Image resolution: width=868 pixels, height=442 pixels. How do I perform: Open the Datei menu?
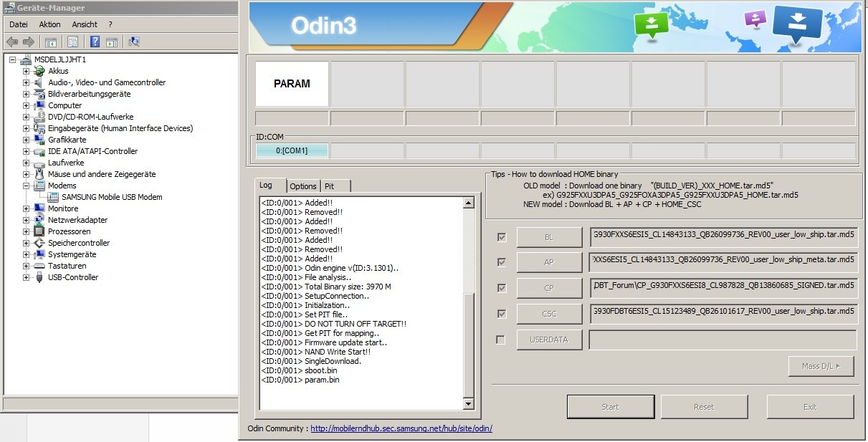(x=18, y=24)
